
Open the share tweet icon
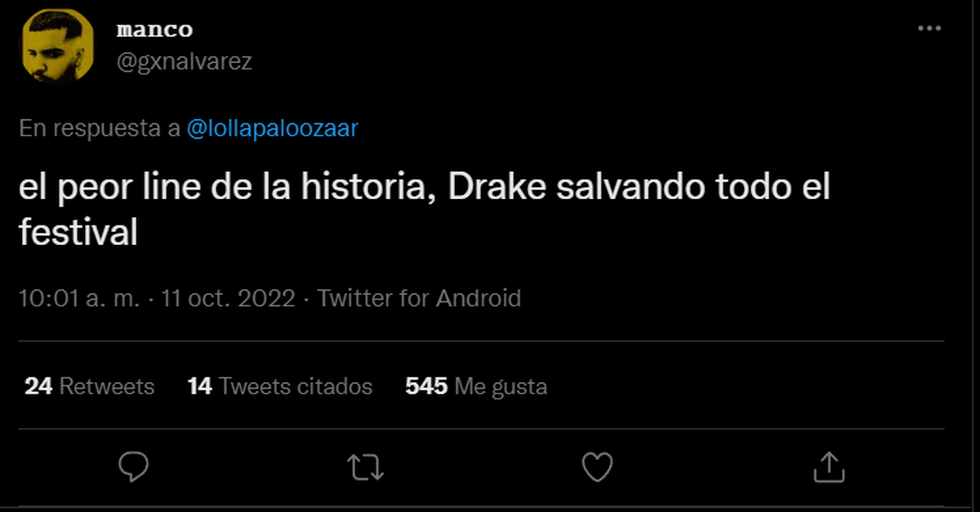point(829,466)
